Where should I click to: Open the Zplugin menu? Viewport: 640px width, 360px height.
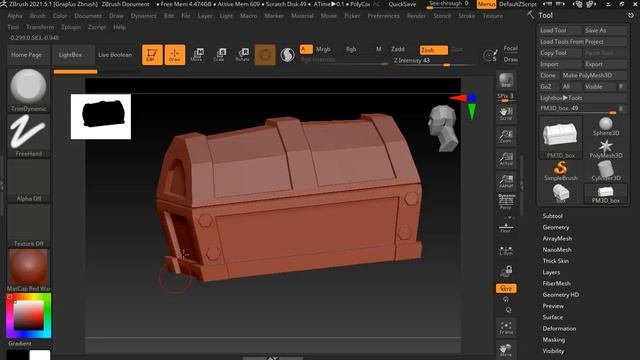click(71, 27)
